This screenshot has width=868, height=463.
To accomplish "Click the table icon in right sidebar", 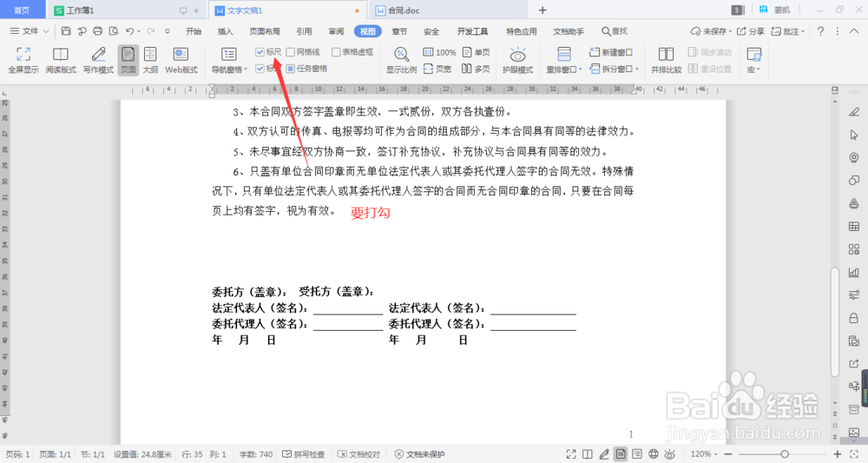I will 854,226.
